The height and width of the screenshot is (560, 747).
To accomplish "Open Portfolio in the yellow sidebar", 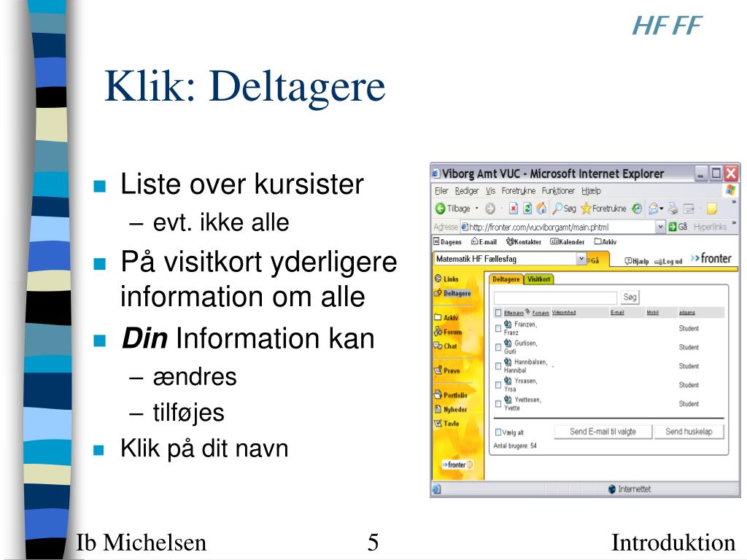I will pyautogui.click(x=451, y=395).
